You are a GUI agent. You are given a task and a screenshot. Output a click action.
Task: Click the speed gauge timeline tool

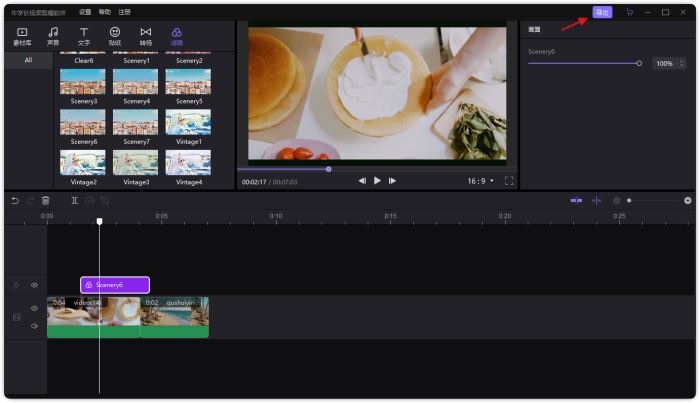pyautogui.click(x=89, y=201)
